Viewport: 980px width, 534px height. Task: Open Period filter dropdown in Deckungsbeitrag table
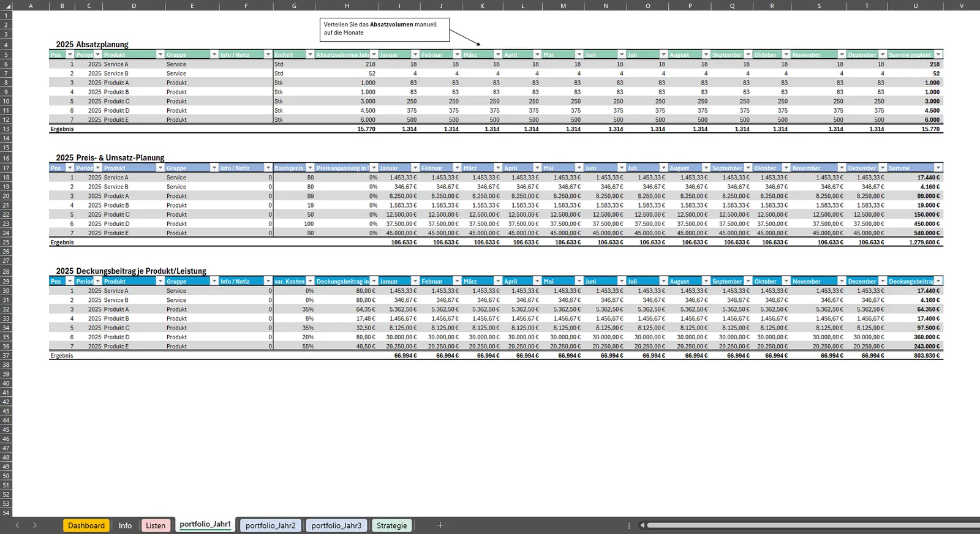click(x=97, y=282)
